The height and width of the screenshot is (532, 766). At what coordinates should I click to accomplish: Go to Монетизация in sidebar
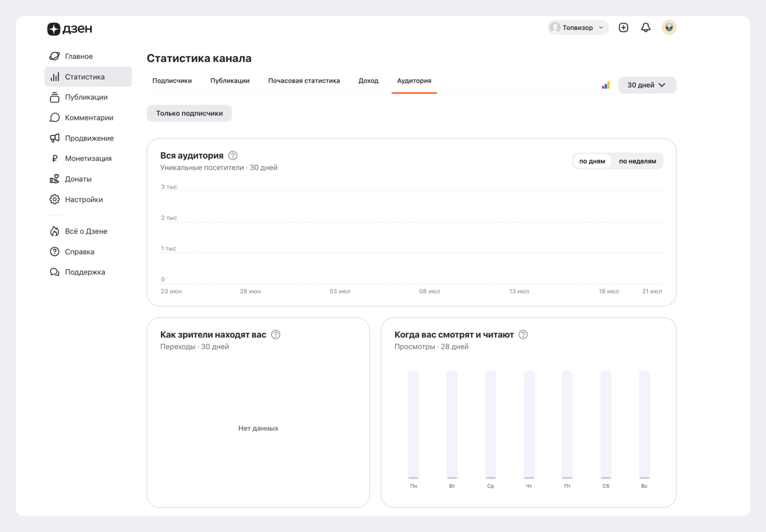[x=88, y=158]
